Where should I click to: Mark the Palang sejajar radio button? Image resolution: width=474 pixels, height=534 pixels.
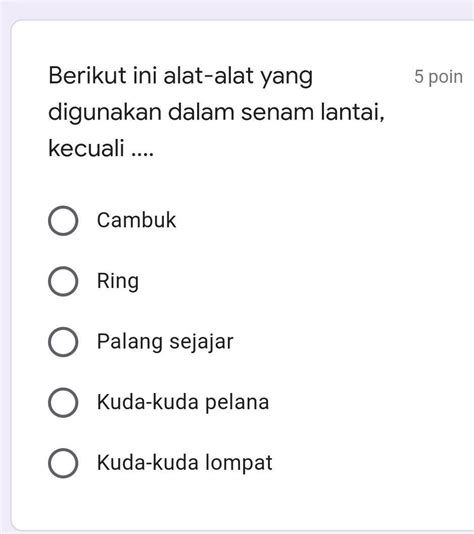point(63,342)
